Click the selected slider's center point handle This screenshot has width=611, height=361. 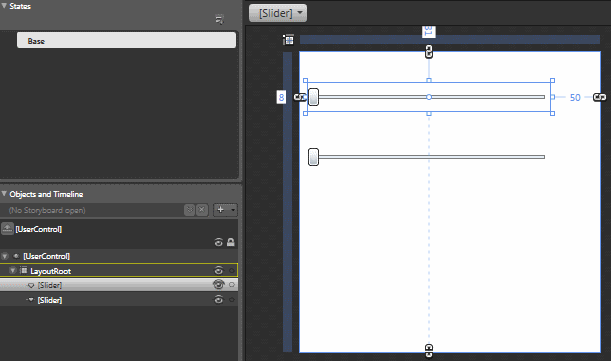click(429, 97)
